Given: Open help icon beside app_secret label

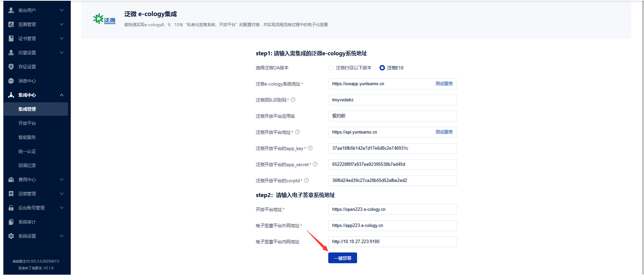Looking at the screenshot, I should 315,164.
